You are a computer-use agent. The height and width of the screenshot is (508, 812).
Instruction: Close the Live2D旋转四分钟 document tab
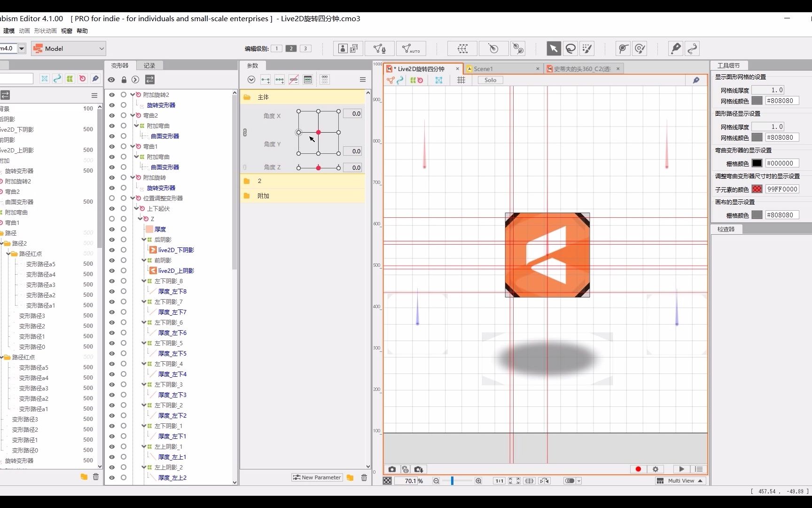(457, 69)
